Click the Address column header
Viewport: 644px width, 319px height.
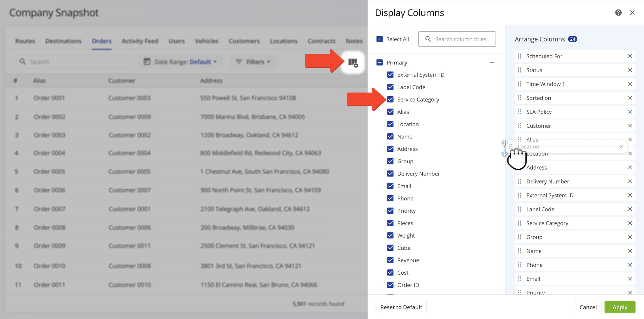pyautogui.click(x=211, y=81)
